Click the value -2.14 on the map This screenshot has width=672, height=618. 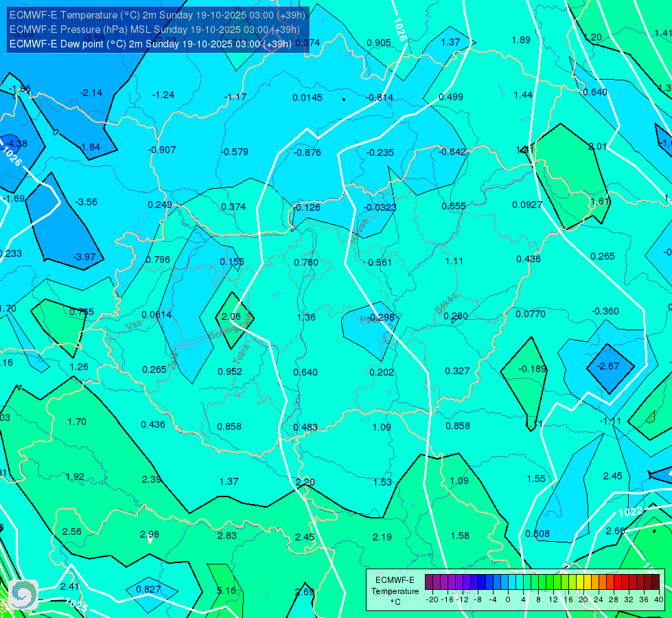click(91, 93)
